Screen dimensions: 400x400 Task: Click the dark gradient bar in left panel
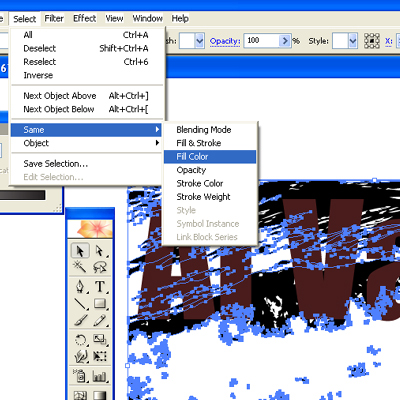click(22, 195)
